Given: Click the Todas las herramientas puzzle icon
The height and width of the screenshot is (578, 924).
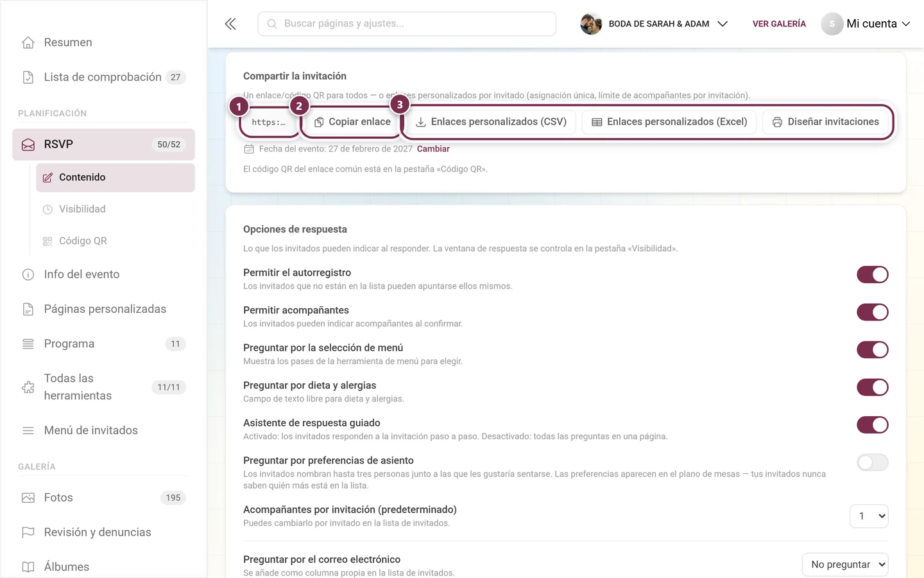Looking at the screenshot, I should tap(28, 387).
